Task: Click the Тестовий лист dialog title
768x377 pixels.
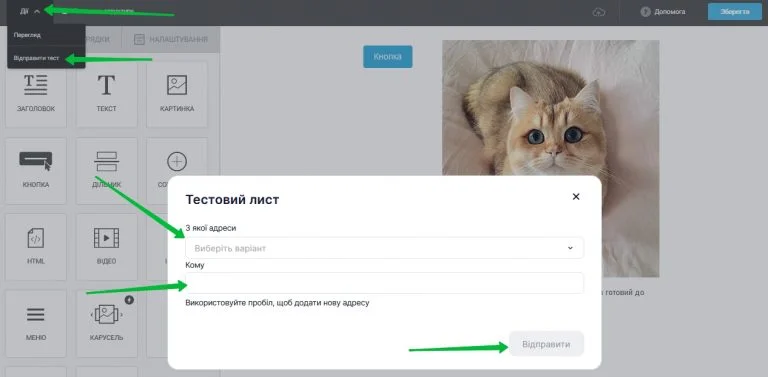Action: click(232, 200)
